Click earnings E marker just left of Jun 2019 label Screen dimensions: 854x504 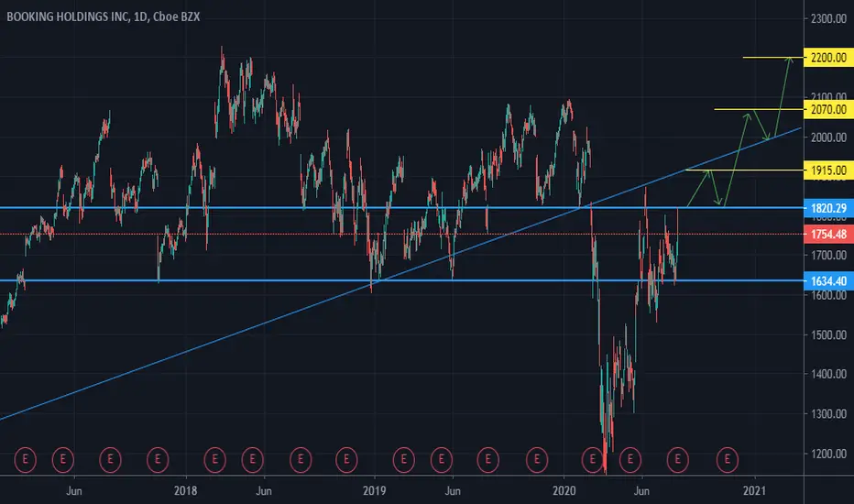[x=441, y=460]
